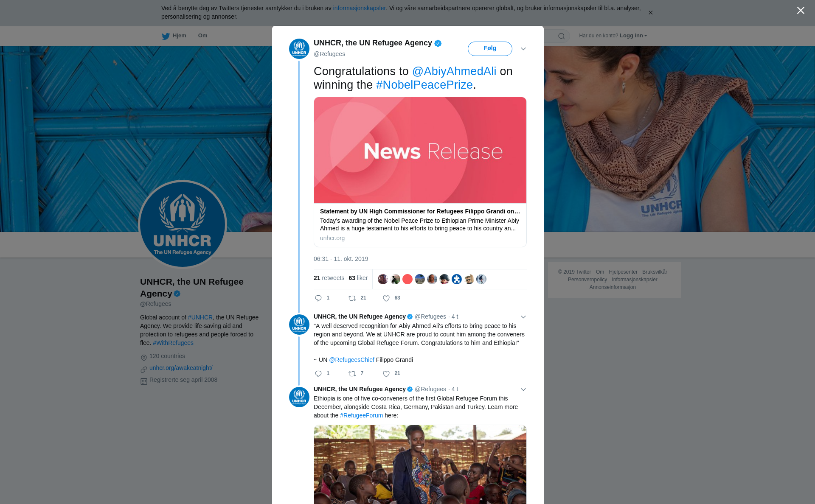
Task: Retweet the Nobel Peace Prize congratulations tweet
Action: (352, 298)
